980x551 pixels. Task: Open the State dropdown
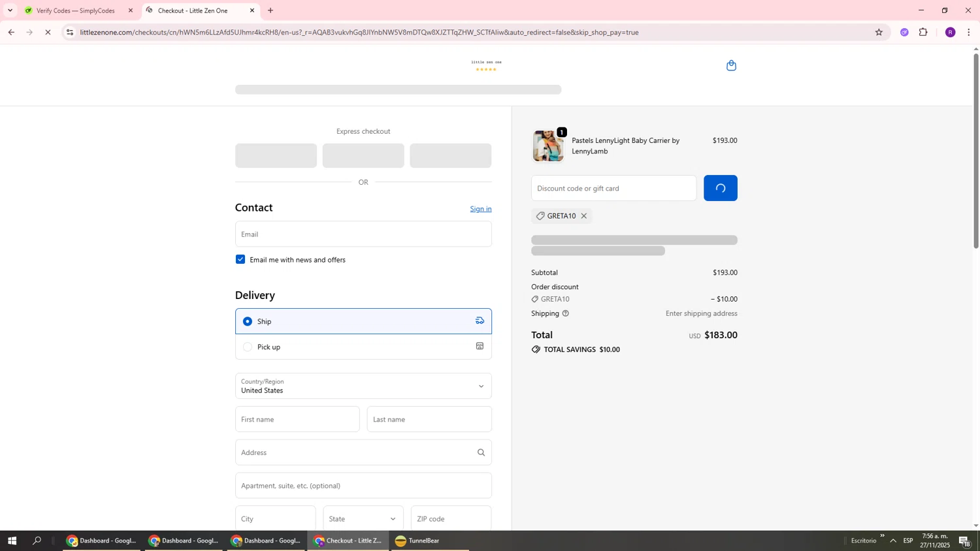pyautogui.click(x=363, y=518)
